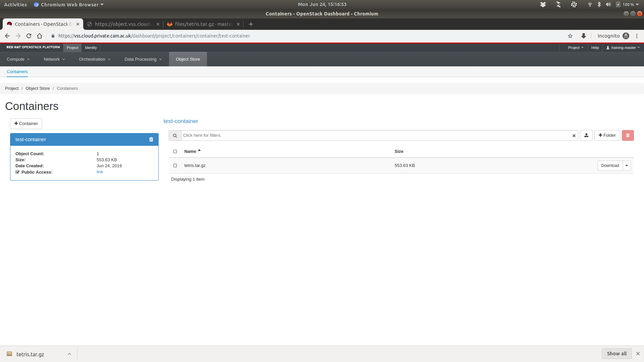644x362 pixels.
Task: Sort the table by the Name column
Action: pyautogui.click(x=190, y=152)
